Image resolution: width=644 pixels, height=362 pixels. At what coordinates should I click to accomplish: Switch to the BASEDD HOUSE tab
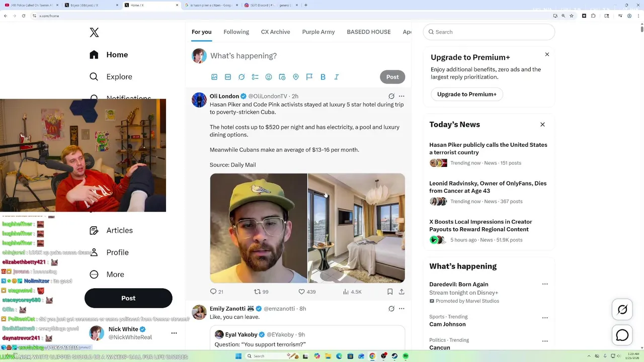coord(369,32)
